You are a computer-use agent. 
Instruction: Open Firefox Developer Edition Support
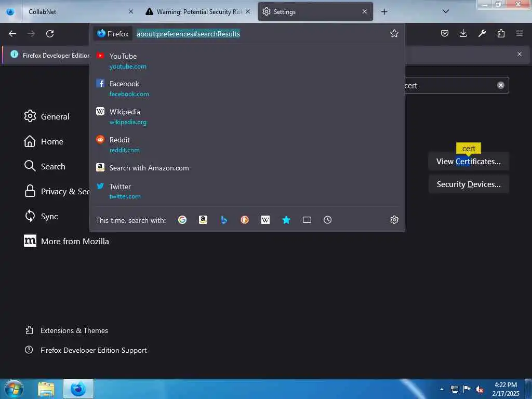click(x=86, y=350)
